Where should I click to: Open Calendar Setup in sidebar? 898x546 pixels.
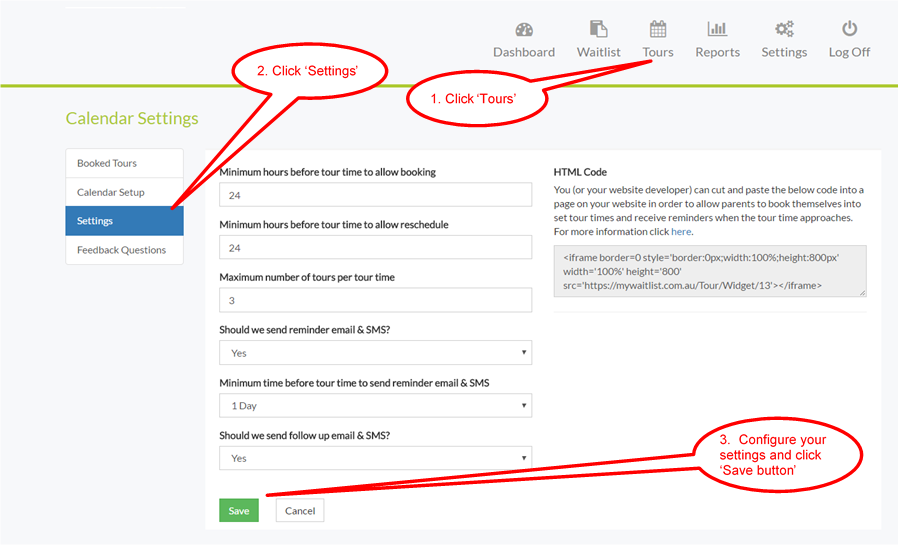[124, 192]
